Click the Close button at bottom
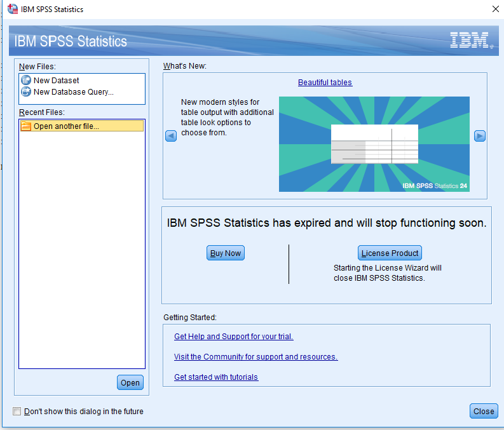Screen dimensions: 504x430 pyautogui.click(x=484, y=411)
